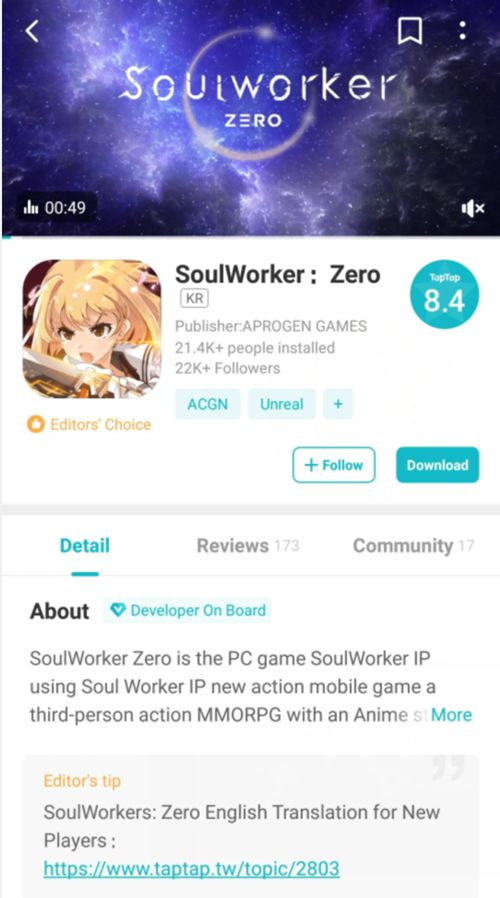The height and width of the screenshot is (898, 500).
Task: Tap the TapTap 8.4 rating badge
Action: click(x=444, y=296)
